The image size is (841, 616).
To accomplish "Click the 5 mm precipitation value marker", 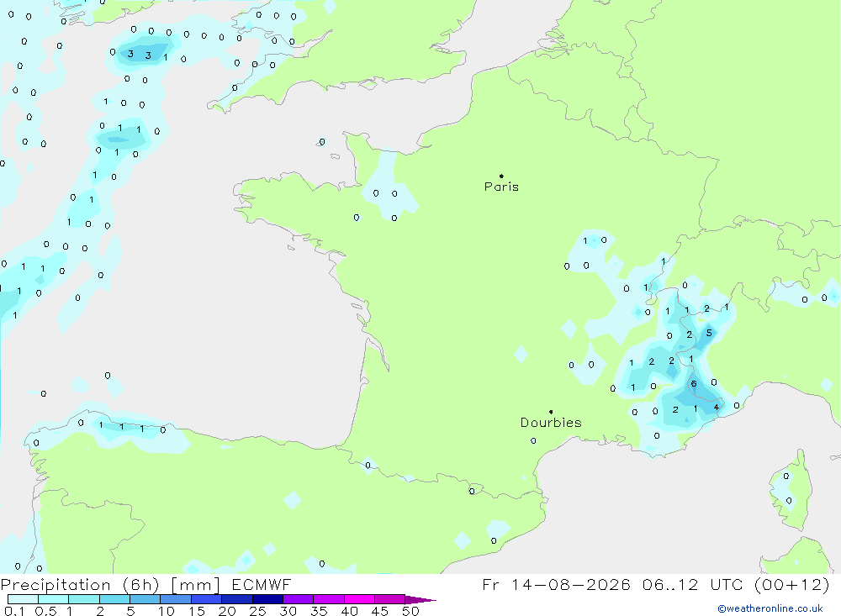I will pyautogui.click(x=709, y=333).
